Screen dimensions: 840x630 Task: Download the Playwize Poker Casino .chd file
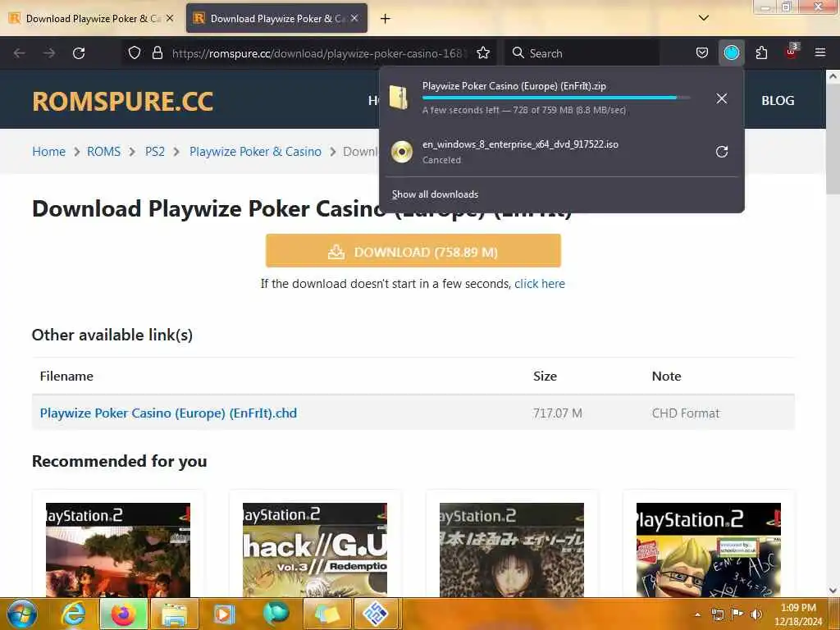168,413
